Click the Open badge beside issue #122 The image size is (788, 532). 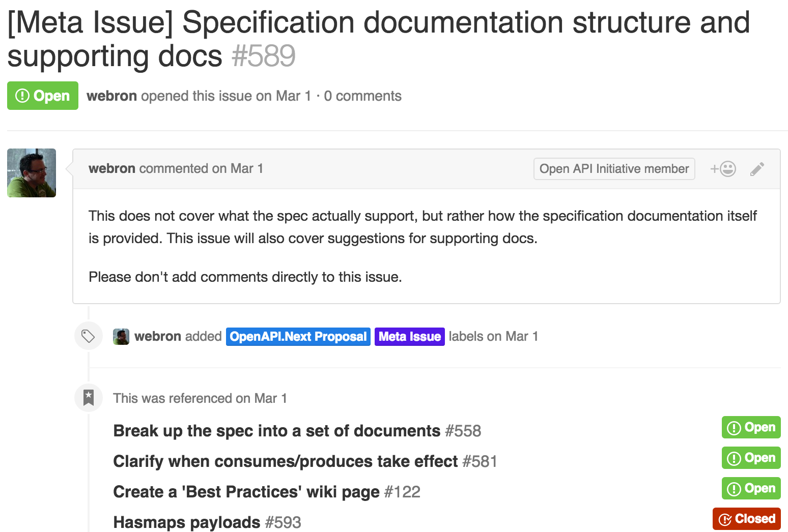pyautogui.click(x=751, y=488)
